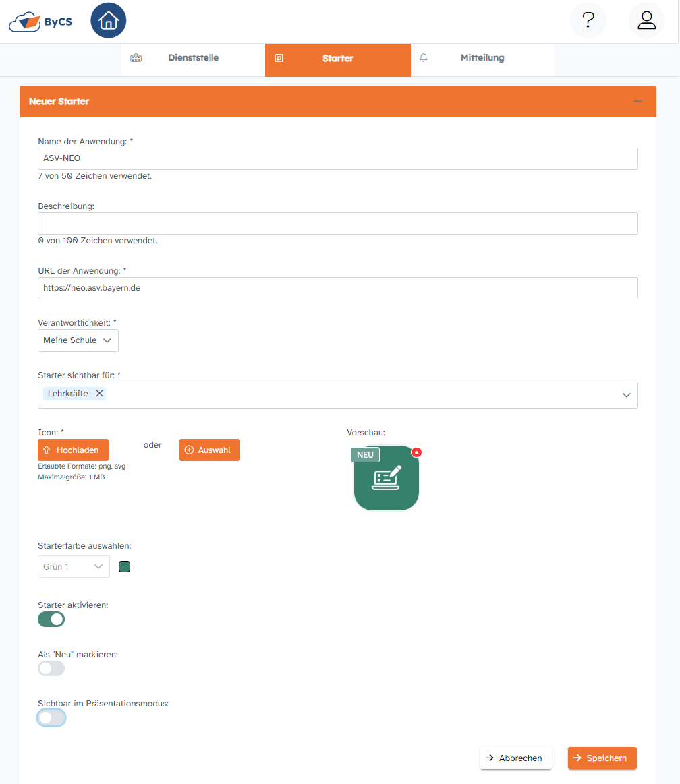680x784 pixels.
Task: Click the Beschreibung input field
Action: 337,224
